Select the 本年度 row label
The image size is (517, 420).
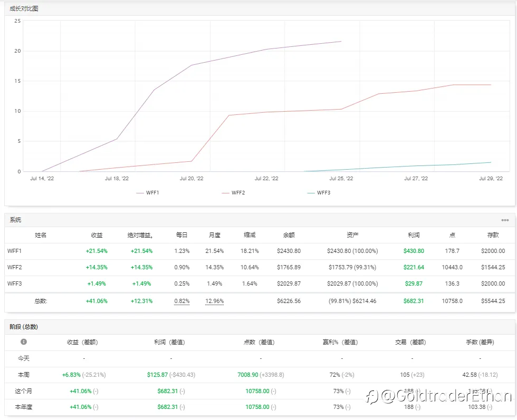pos(23,407)
